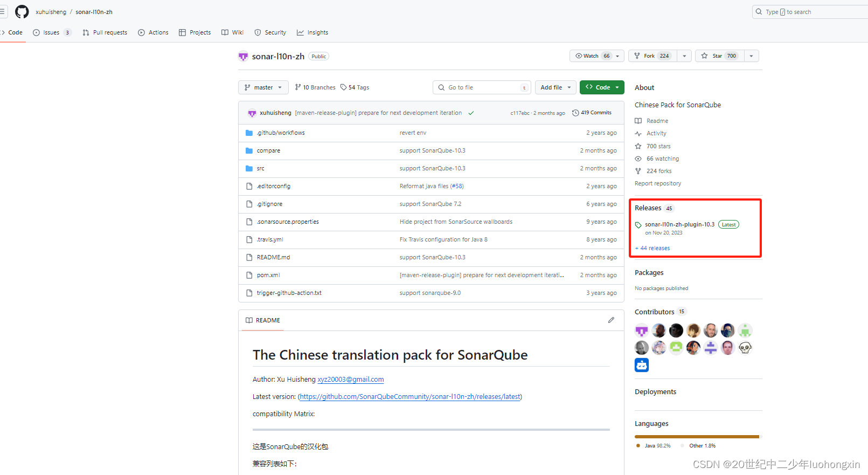Open the releases/latest URL link
Image resolution: width=868 pixels, height=475 pixels.
[410, 397]
